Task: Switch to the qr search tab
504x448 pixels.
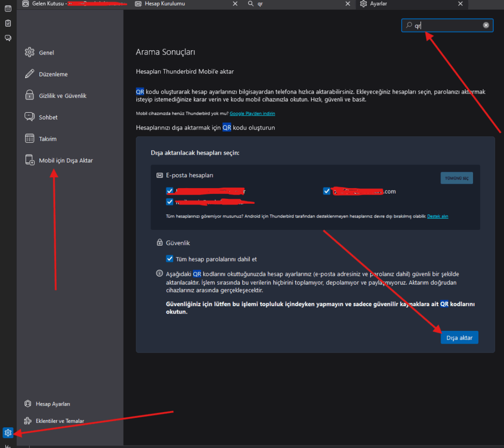Action: (x=299, y=4)
